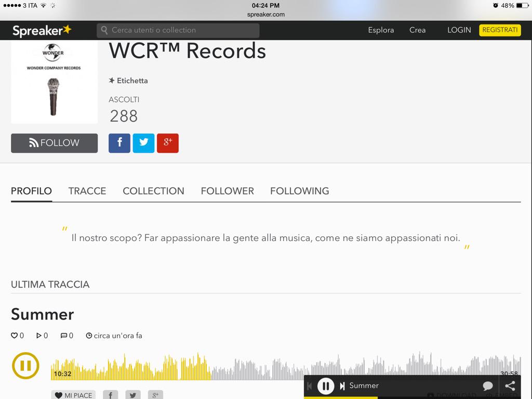Image resolution: width=532 pixels, height=399 pixels.
Task: Switch to the FOLLOWER tab
Action: pos(228,191)
